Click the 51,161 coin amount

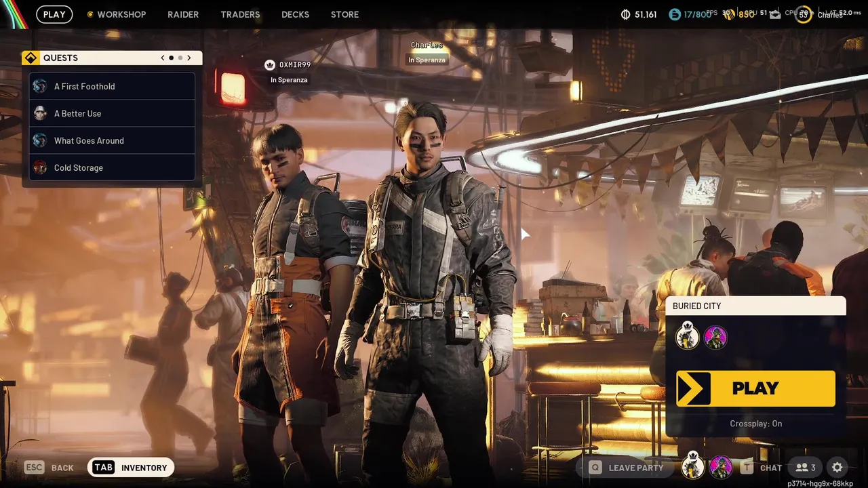click(646, 14)
